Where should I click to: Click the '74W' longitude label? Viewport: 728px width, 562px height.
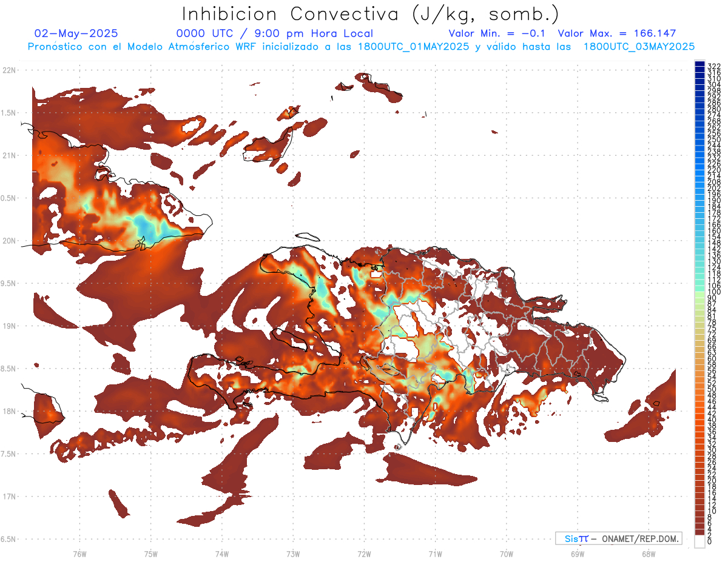(221, 554)
